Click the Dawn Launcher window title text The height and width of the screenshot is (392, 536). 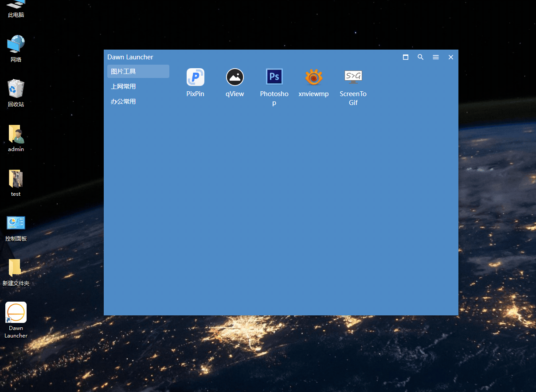pos(130,57)
